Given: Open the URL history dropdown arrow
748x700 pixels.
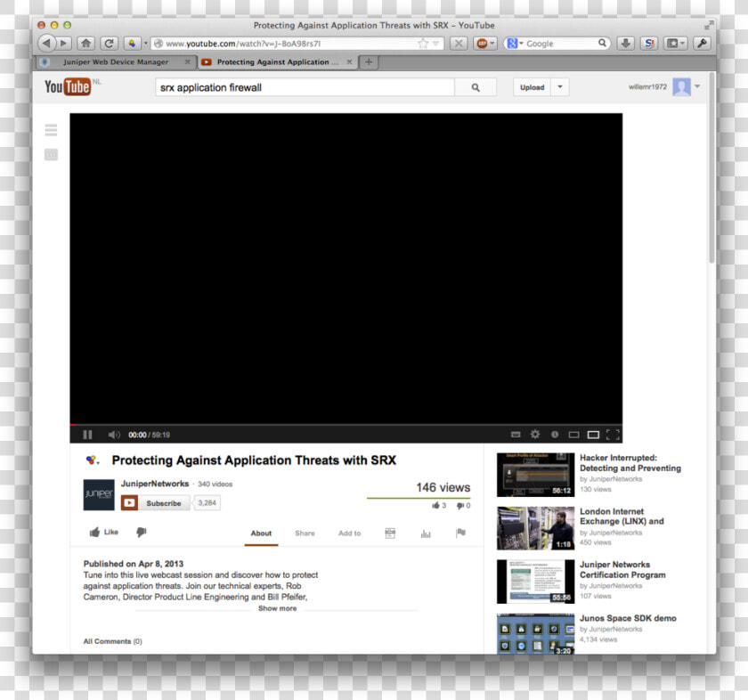Looking at the screenshot, I should 435,44.
